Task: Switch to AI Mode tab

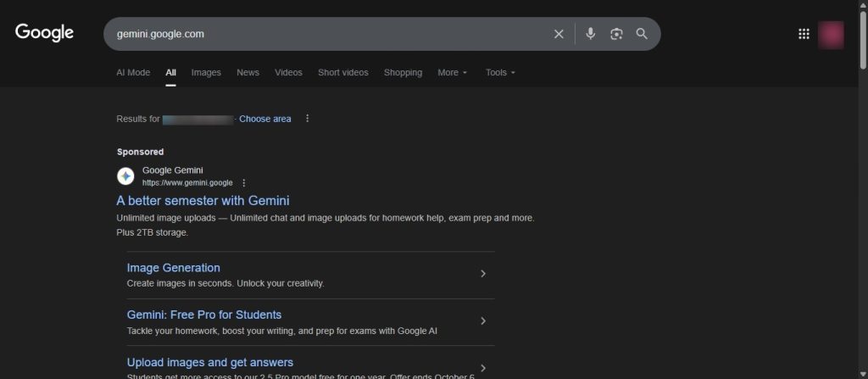Action: (x=133, y=73)
